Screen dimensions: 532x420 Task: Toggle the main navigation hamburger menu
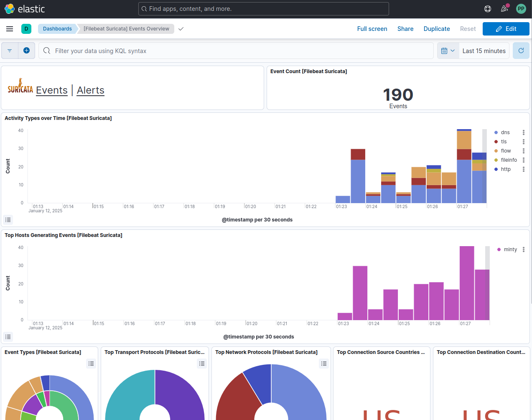click(10, 29)
